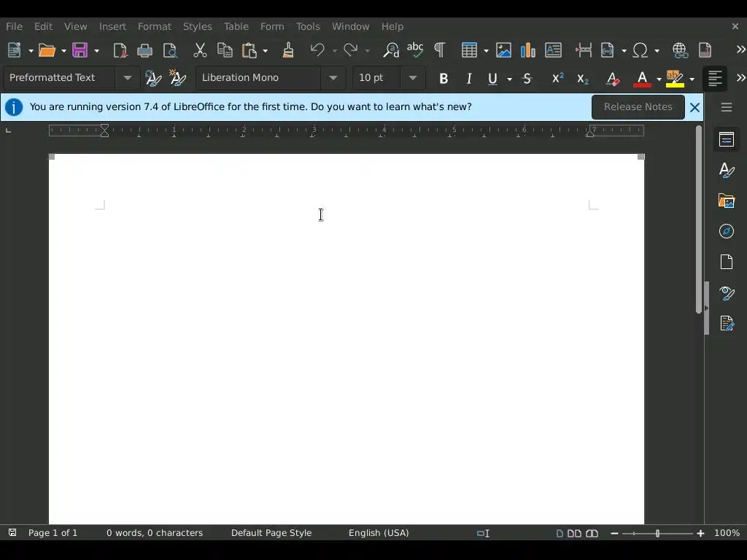This screenshot has height=560, width=747.
Task: Click the Copy icon
Action: (225, 50)
